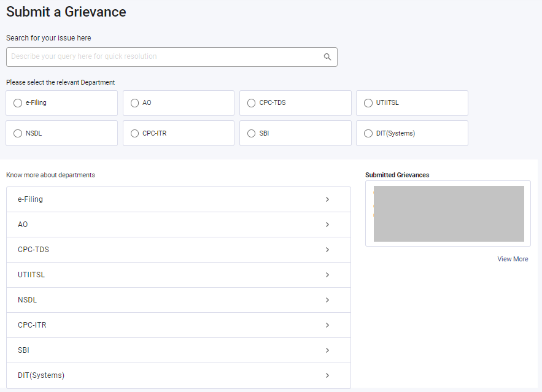Open the CPC-ITR row chevron
Screen dimensions: 542x392
tap(327, 325)
